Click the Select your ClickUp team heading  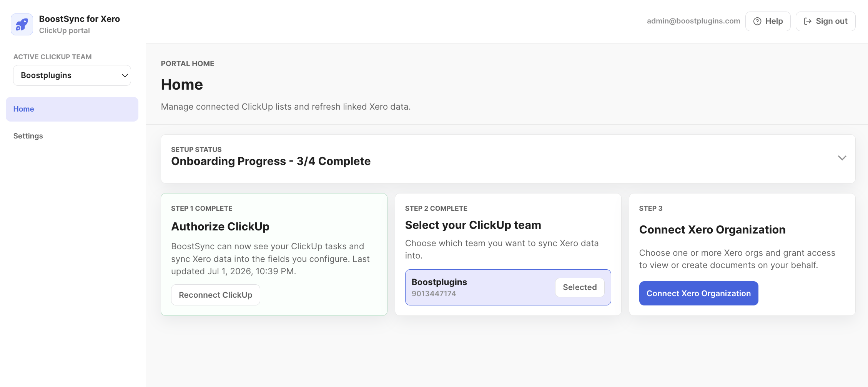473,225
